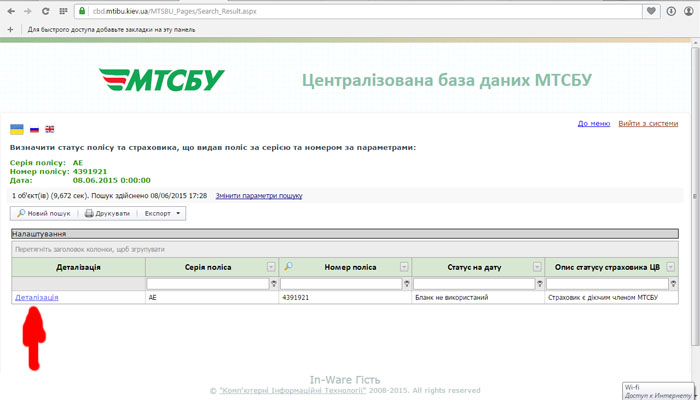Click Змінити параметри пошуку link
Screen dimensions: 700x400
click(259, 196)
